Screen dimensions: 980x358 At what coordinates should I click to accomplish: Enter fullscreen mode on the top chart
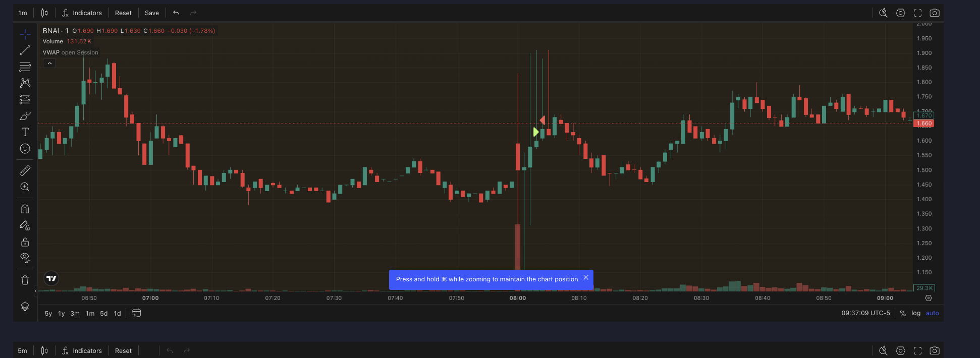[917, 13]
